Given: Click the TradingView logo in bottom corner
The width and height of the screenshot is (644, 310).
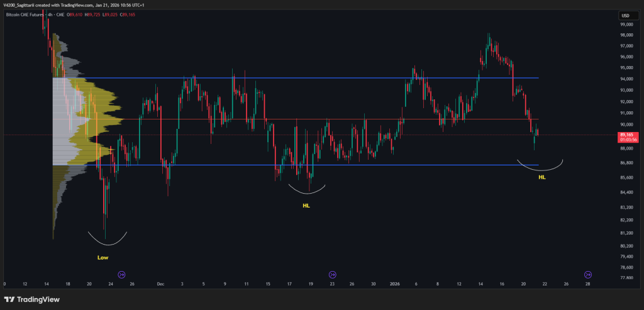Looking at the screenshot, I should pos(32,299).
